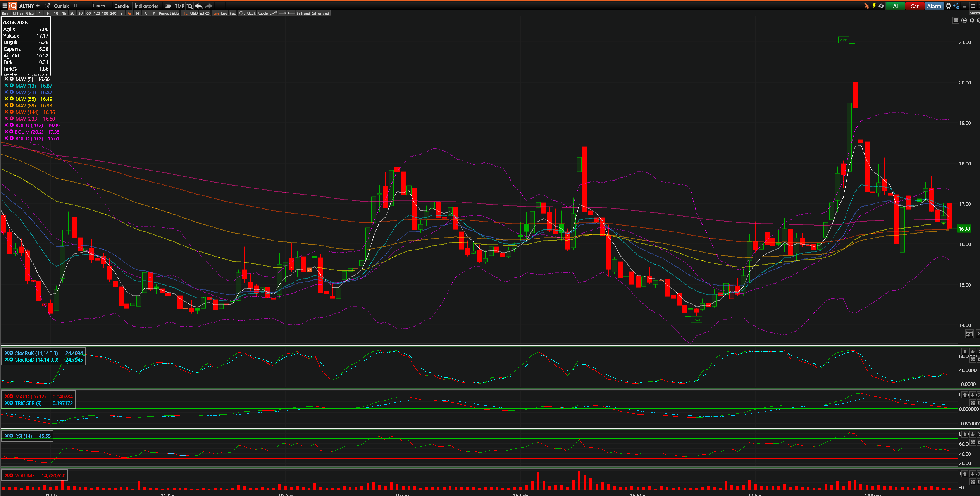Select the 240 minute period

[113, 13]
